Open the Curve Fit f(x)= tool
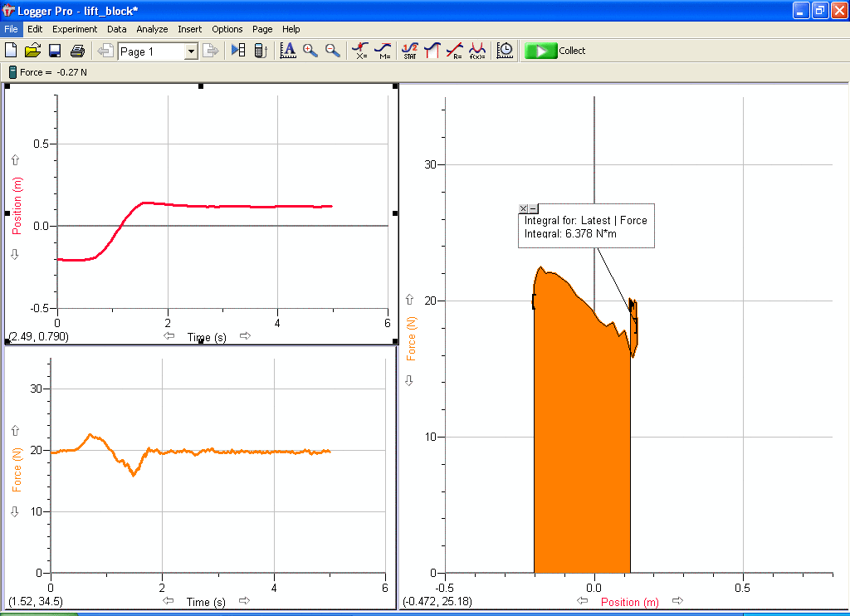 pos(477,51)
